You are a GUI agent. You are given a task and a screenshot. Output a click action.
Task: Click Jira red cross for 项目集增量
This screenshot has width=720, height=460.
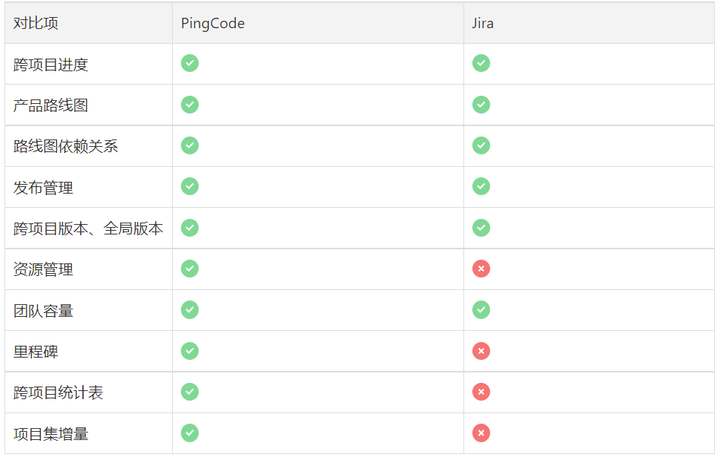point(481,433)
